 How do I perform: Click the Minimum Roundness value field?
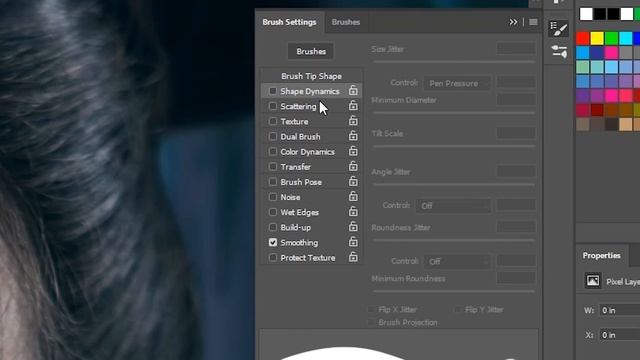(516, 278)
